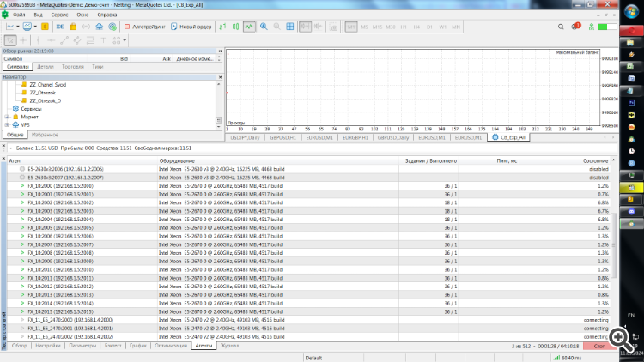Select the vertical line drawing tool

tap(38, 40)
